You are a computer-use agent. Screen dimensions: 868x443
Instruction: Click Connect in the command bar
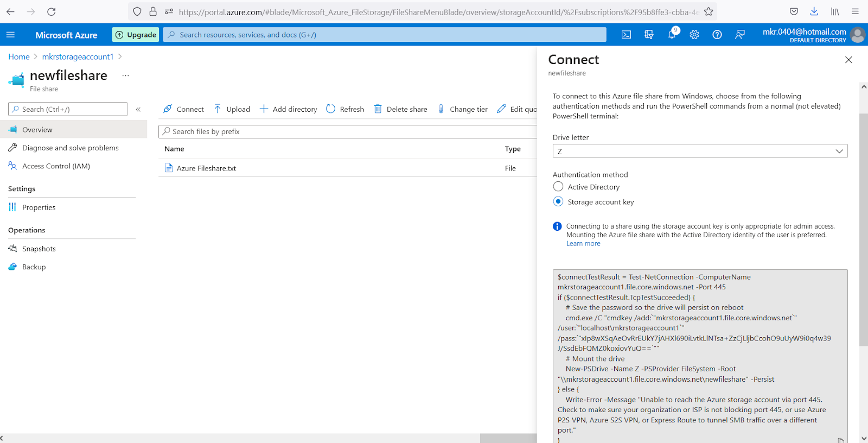183,109
